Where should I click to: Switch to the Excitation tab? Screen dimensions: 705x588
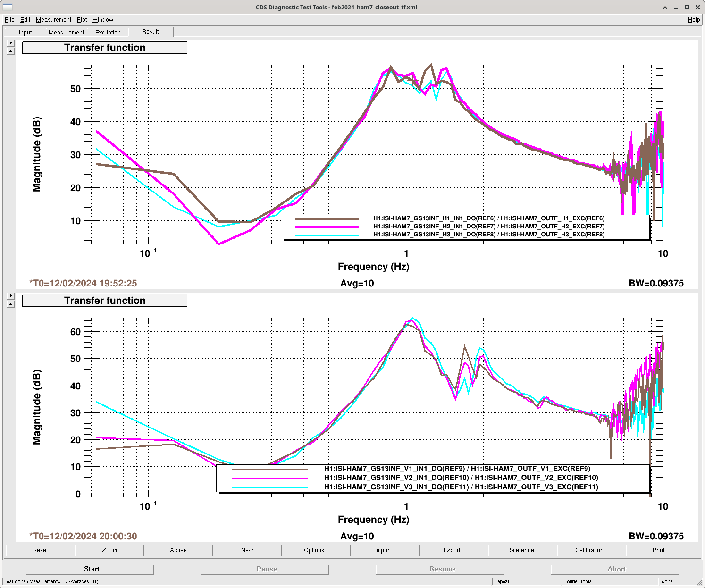pos(108,33)
